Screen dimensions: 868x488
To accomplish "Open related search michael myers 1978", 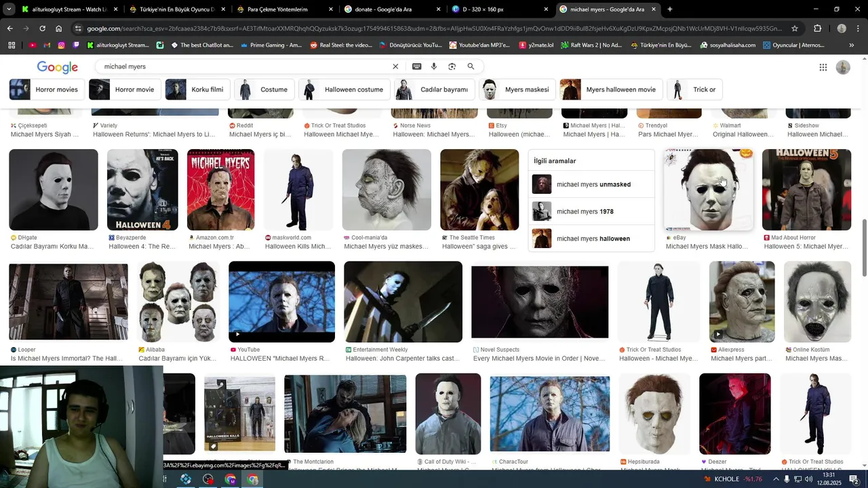I will (591, 211).
